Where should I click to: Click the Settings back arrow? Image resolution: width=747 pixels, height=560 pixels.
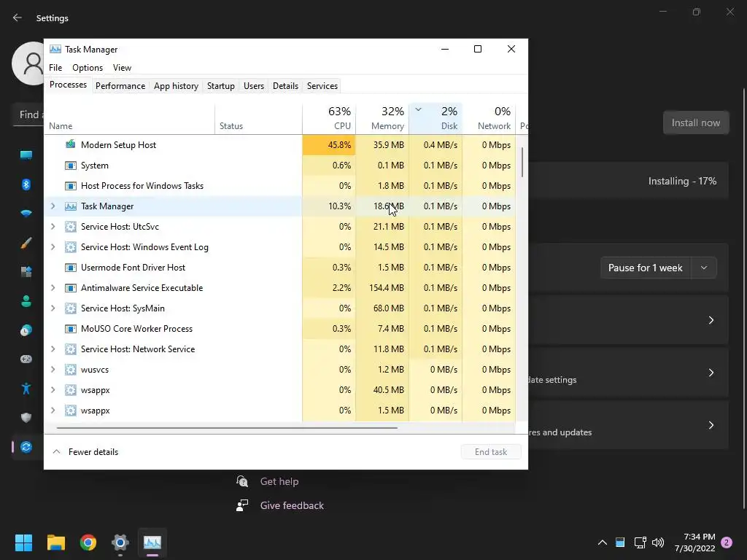[x=18, y=17]
